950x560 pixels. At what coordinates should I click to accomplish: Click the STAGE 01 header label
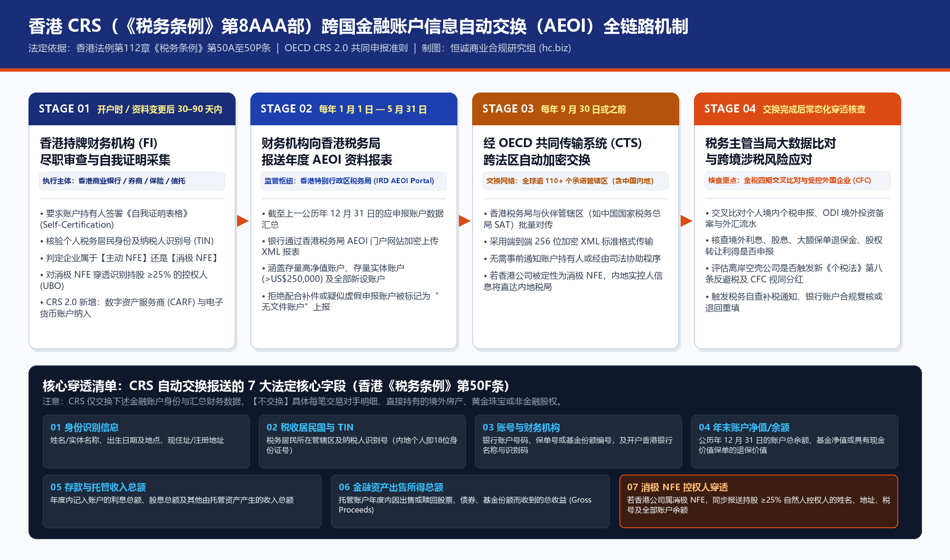click(64, 109)
